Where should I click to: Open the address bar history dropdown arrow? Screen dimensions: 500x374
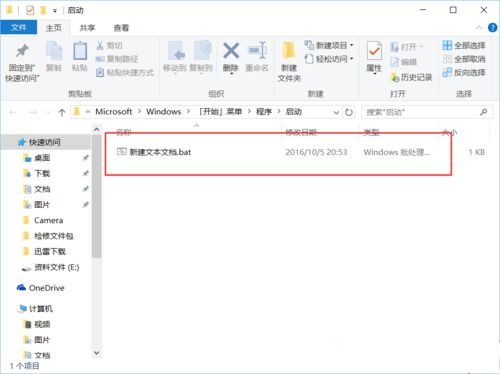(336, 112)
